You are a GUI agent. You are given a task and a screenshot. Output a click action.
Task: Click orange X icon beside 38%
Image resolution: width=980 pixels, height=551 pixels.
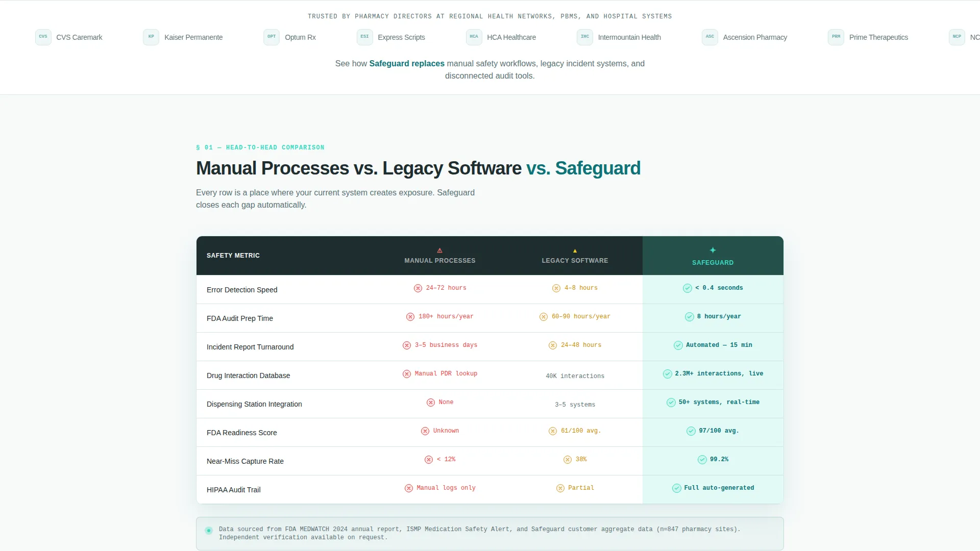[568, 460]
